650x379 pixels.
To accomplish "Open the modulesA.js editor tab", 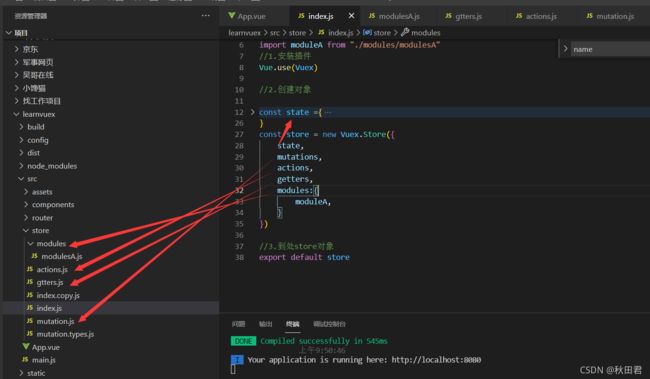I will (x=394, y=16).
